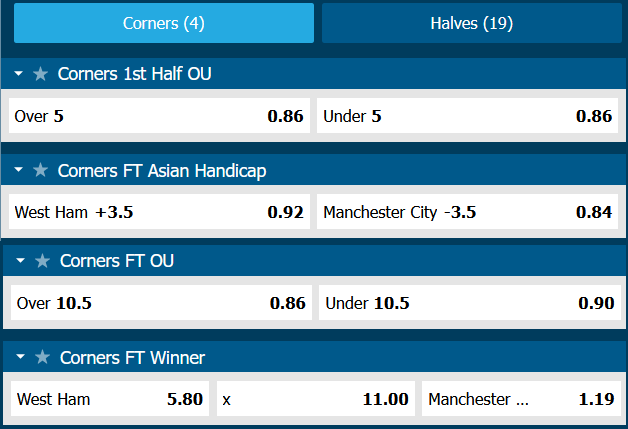
Task: Pick the draw x at 11.00
Action: coord(315,399)
